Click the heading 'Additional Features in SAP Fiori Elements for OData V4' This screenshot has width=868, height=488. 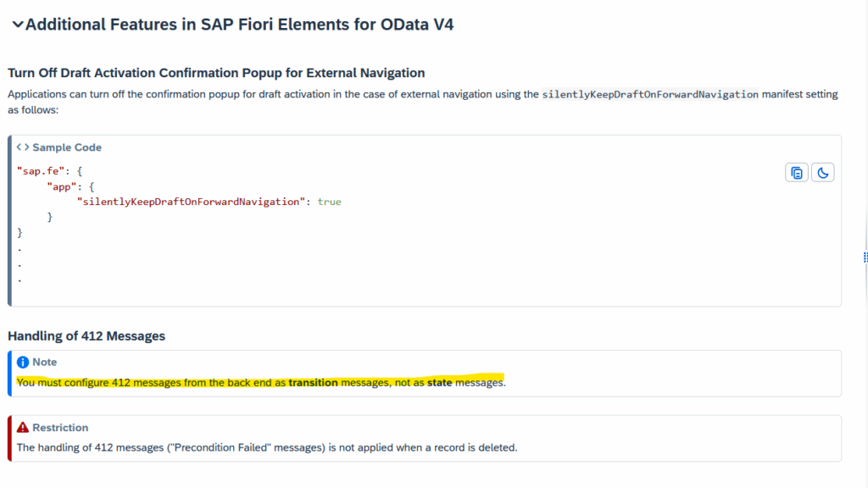[x=239, y=25]
